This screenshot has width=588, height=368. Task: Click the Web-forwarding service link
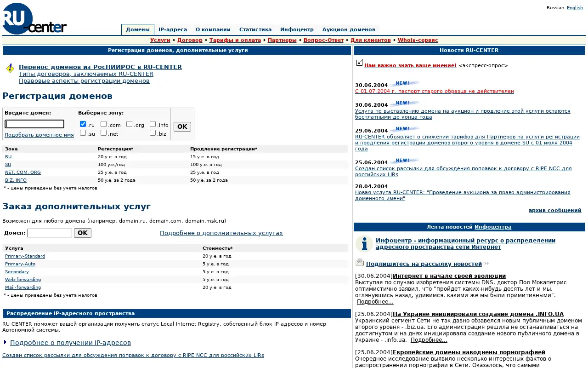tap(23, 280)
